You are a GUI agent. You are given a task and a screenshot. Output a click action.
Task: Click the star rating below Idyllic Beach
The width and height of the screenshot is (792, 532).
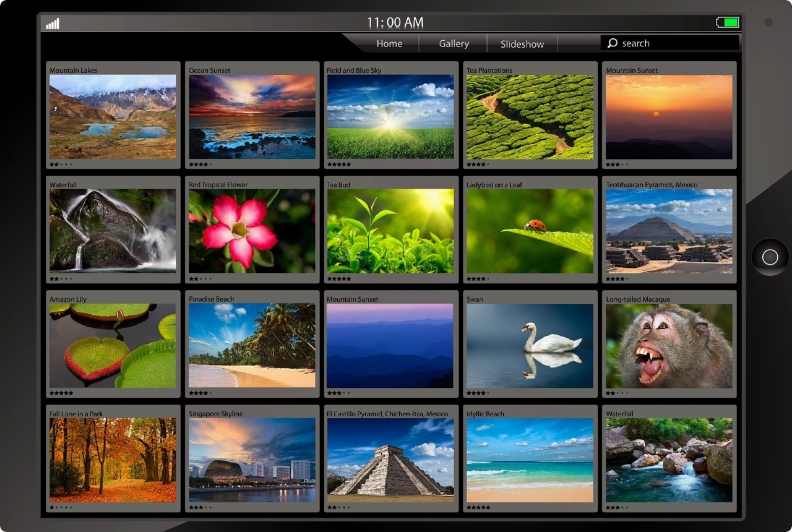[478, 507]
